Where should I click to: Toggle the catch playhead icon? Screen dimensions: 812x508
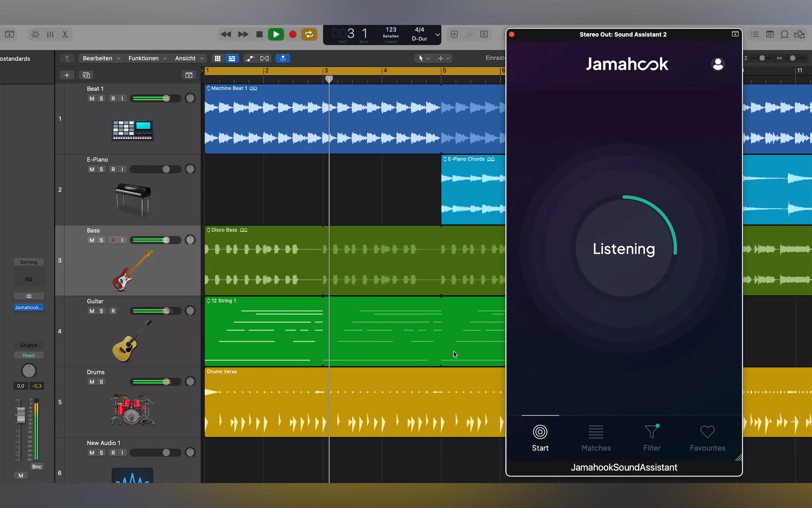tap(283, 59)
